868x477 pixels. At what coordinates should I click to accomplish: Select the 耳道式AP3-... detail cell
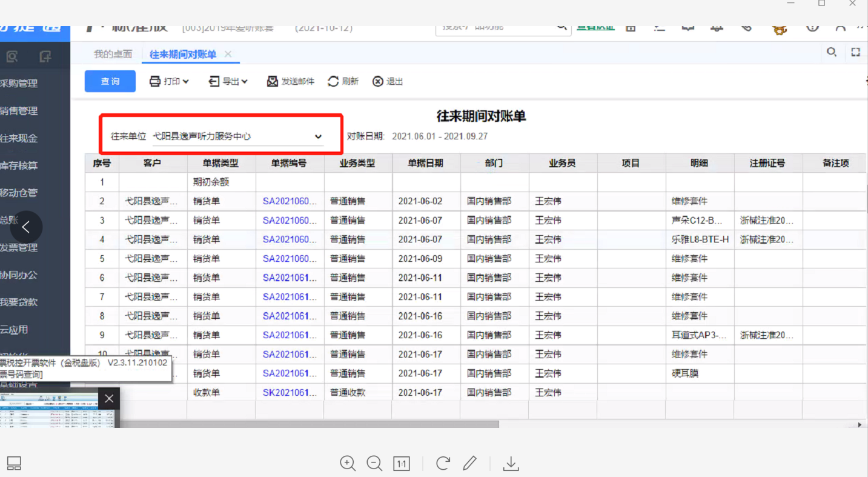[x=699, y=335]
